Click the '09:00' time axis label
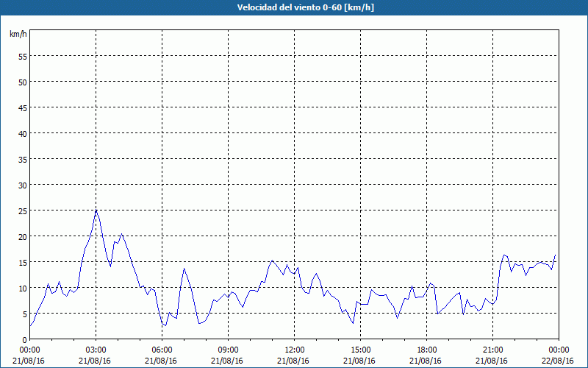 [228, 350]
